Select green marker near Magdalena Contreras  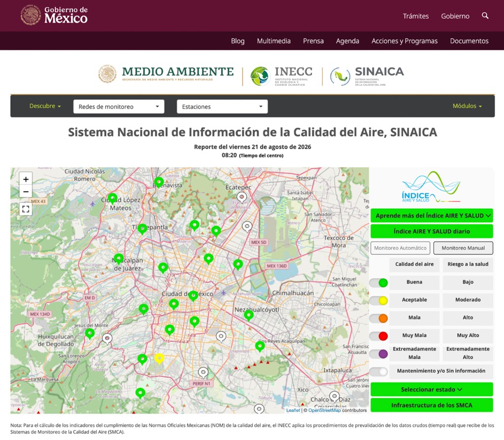(140, 393)
